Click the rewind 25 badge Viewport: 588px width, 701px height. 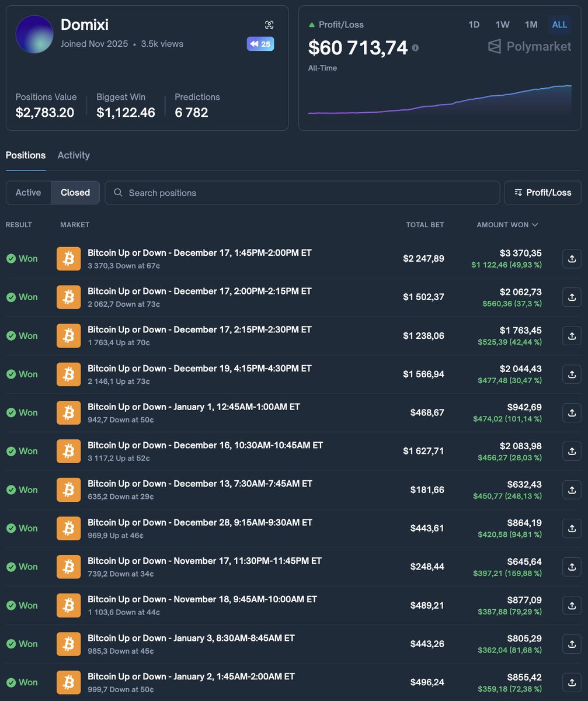point(260,44)
